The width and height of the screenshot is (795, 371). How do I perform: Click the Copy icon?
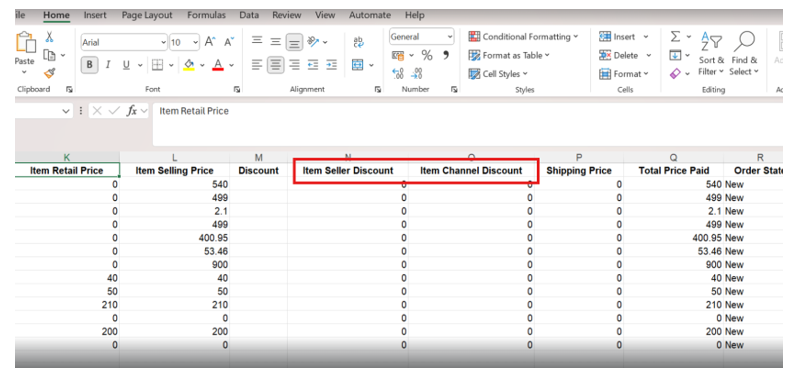coord(49,55)
